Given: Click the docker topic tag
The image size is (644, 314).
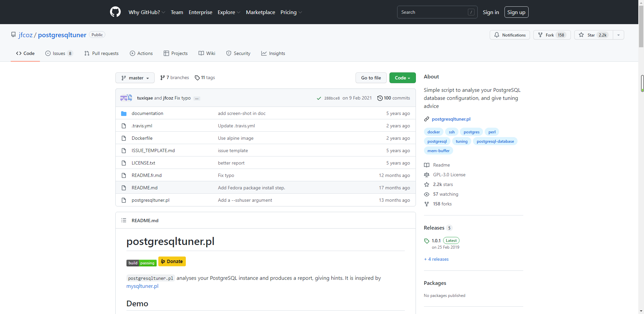Looking at the screenshot, I should (433, 132).
